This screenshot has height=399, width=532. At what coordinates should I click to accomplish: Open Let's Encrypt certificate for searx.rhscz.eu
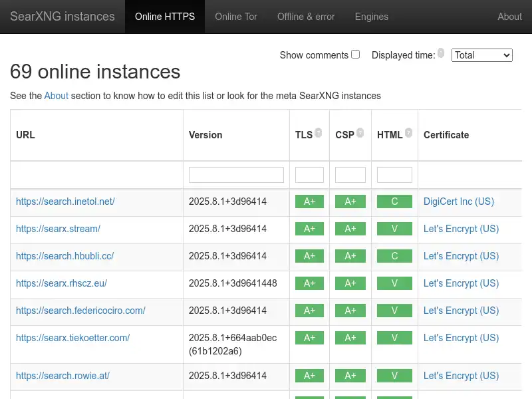461,283
